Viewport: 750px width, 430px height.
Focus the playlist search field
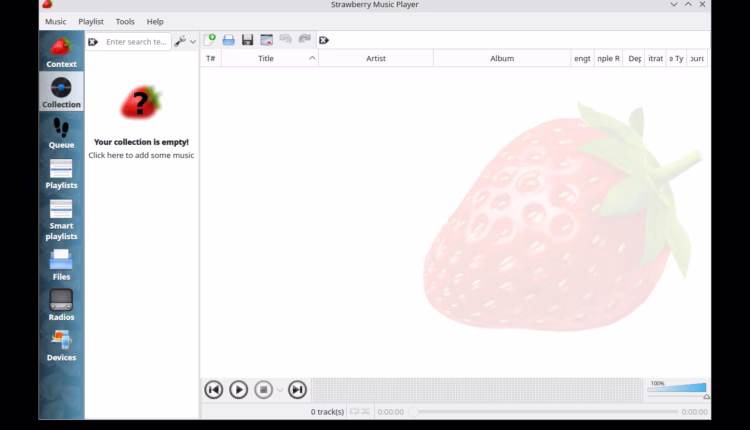point(519,40)
